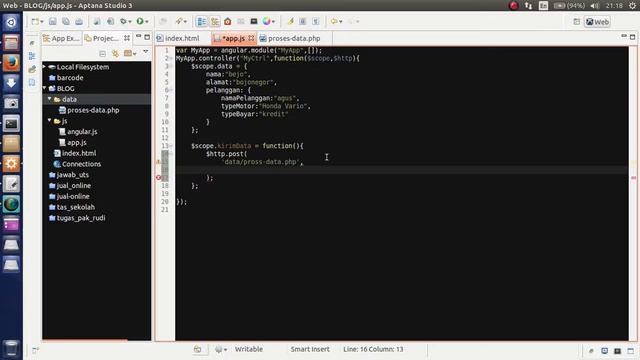The width and height of the screenshot is (640, 360).
Task: Click the lightning toolbar icon
Action: pos(290,21)
